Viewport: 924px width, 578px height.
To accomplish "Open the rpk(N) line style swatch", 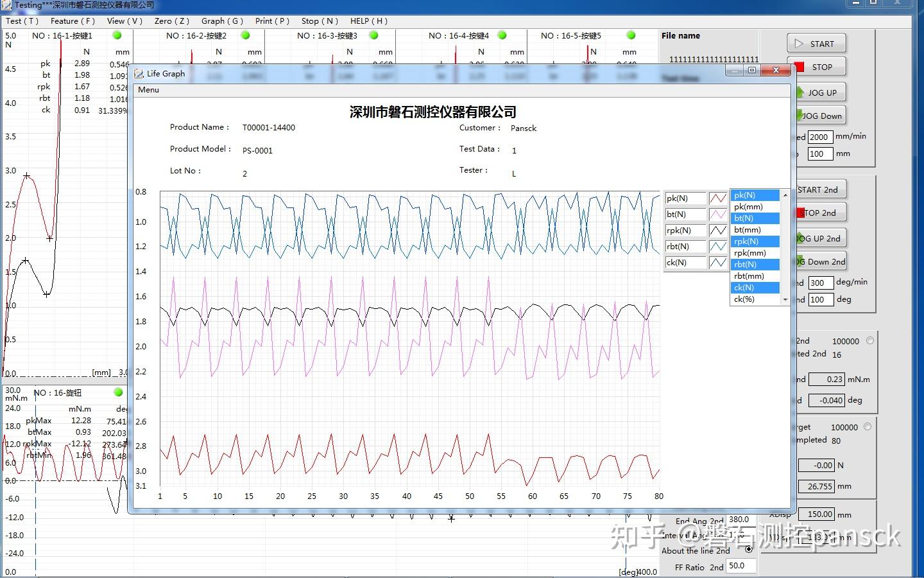I will point(718,231).
